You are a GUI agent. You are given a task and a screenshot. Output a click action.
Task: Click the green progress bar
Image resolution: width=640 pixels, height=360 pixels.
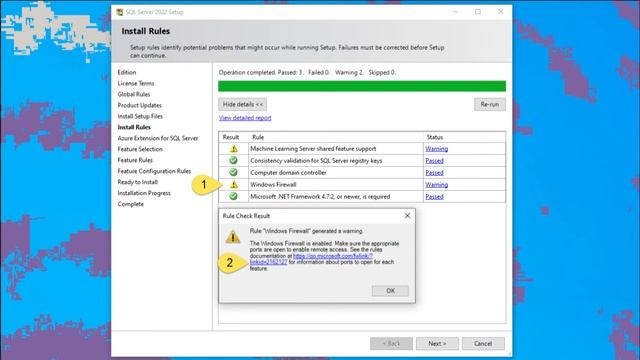[x=362, y=86]
